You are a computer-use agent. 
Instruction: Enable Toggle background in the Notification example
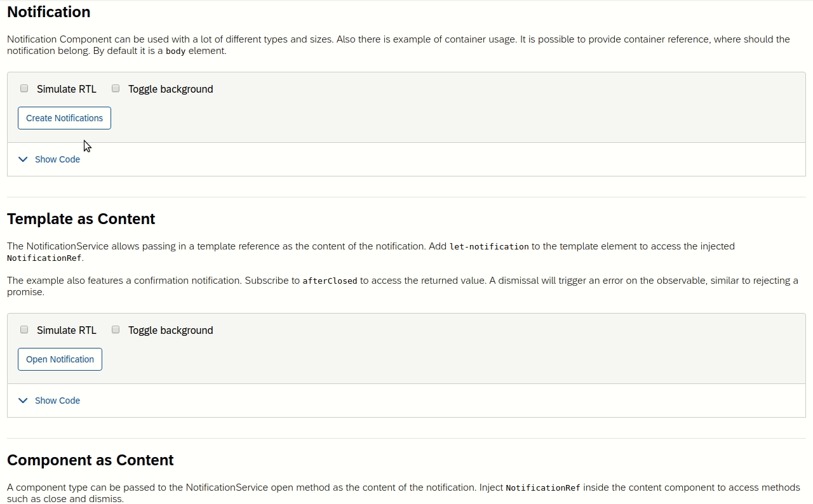pyautogui.click(x=115, y=88)
